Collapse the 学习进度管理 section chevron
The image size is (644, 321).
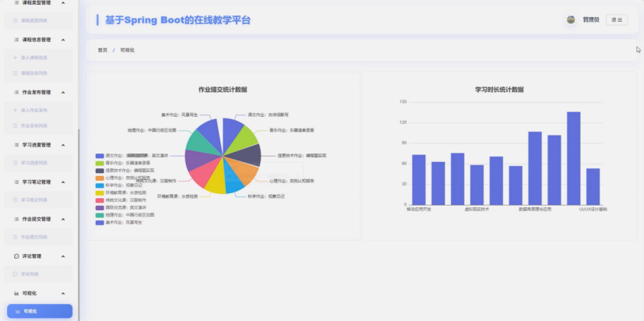coord(63,145)
